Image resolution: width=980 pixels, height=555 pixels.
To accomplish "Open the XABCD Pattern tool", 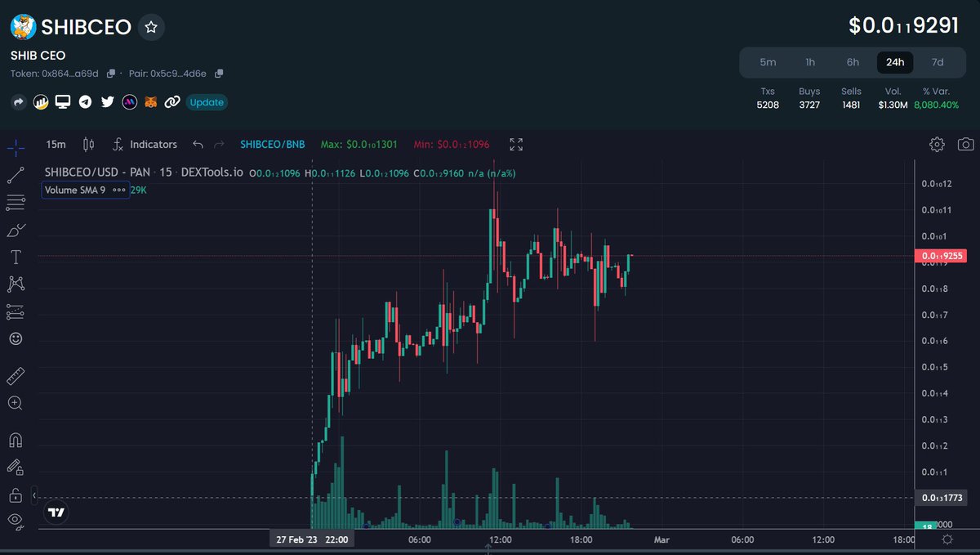I will [x=17, y=284].
